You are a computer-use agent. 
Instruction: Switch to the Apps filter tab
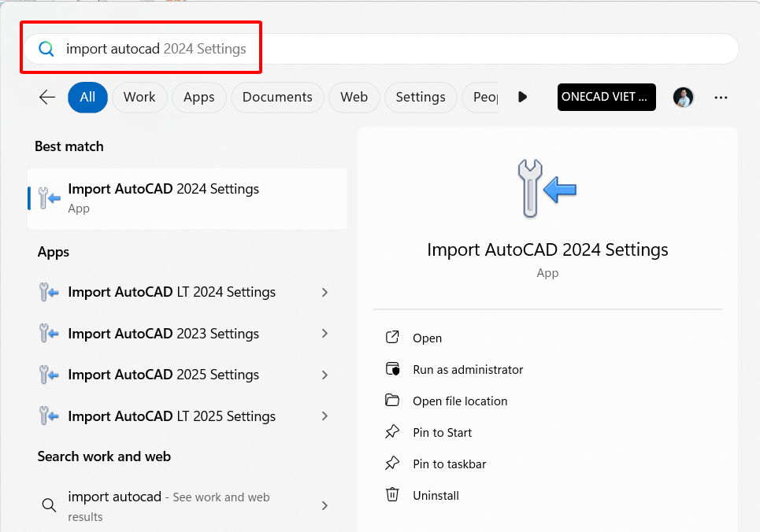point(199,98)
